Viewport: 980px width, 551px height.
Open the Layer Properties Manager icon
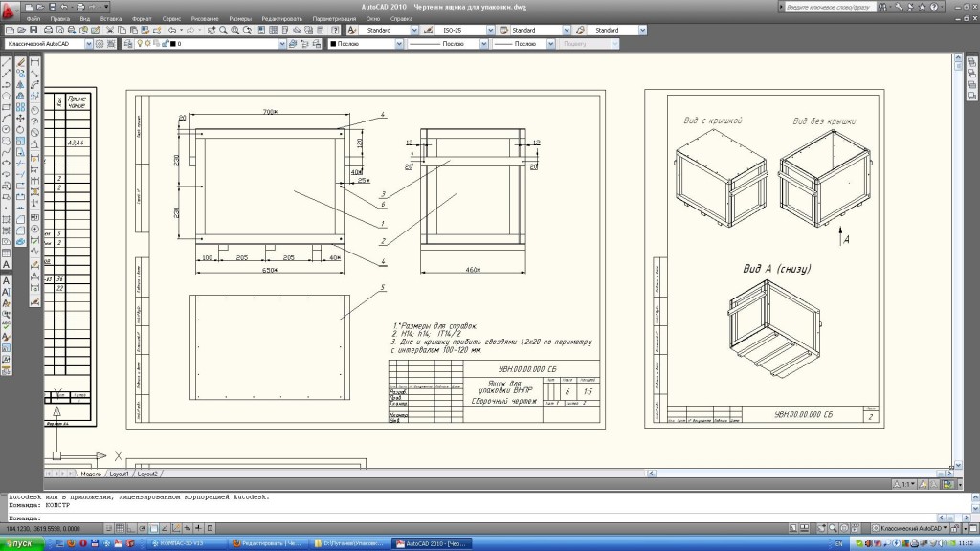pyautogui.click(x=128, y=44)
